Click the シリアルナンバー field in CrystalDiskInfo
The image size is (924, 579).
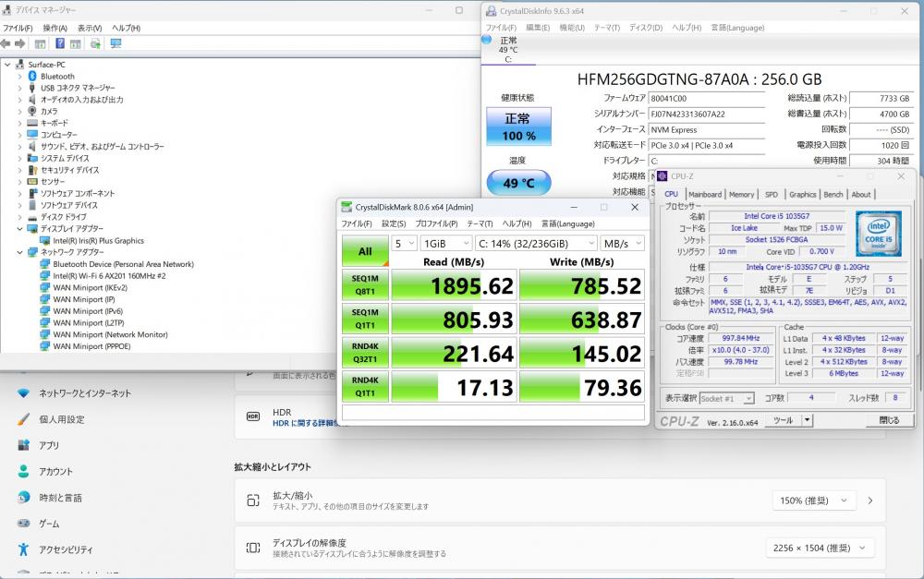coord(706,115)
